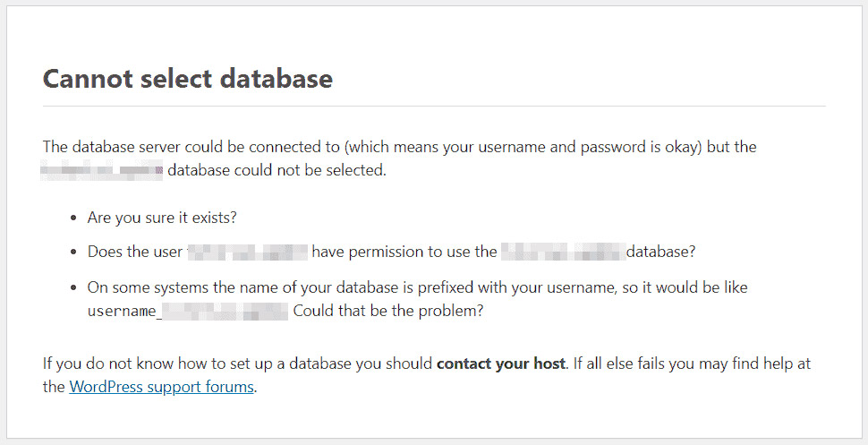The height and width of the screenshot is (445, 868).
Task: Click the blurred database name before 'database could not be selected'
Action: pyautogui.click(x=102, y=170)
